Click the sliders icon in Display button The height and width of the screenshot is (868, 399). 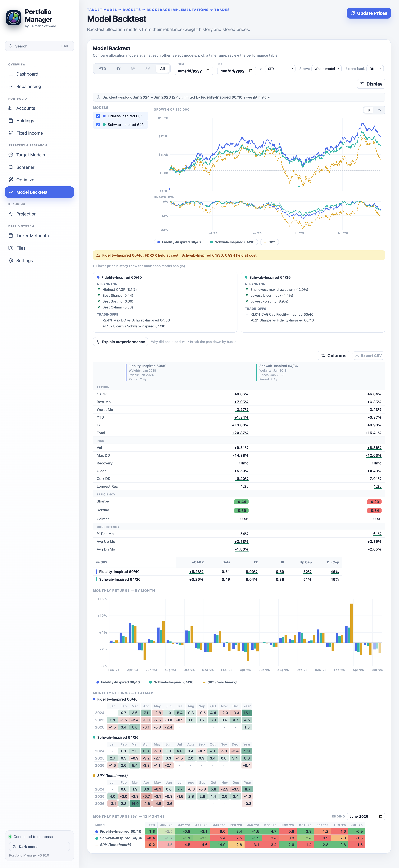click(x=362, y=84)
